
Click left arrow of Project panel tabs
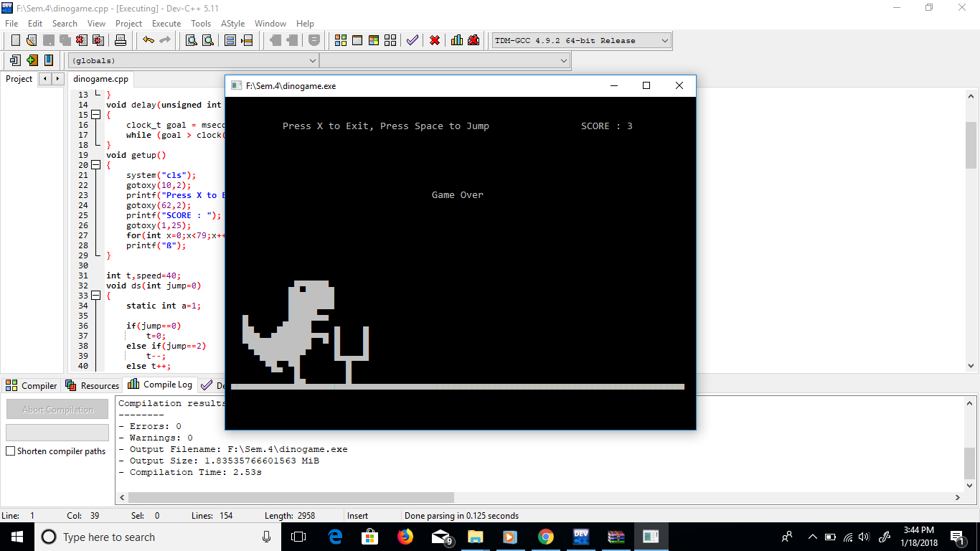pos(45,79)
